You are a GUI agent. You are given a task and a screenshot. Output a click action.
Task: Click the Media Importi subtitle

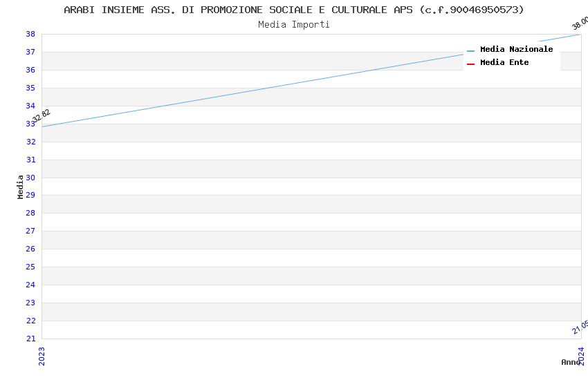pos(293,25)
